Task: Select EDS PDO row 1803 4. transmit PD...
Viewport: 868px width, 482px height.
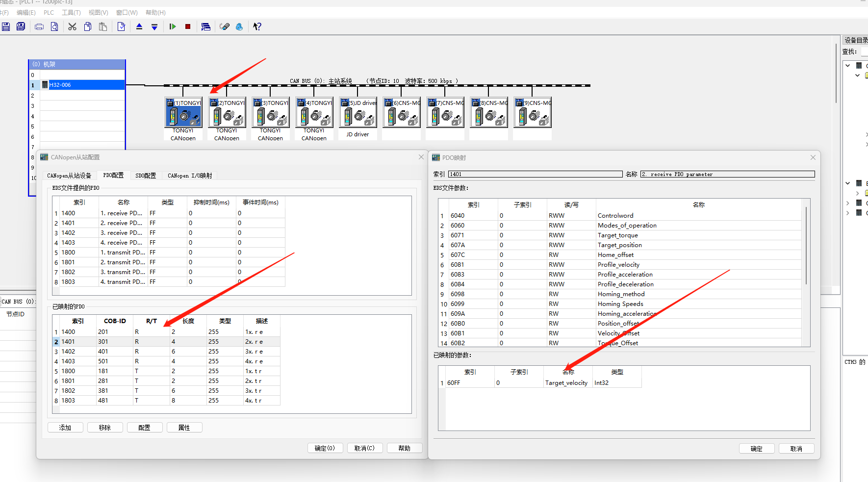Action: [169, 282]
